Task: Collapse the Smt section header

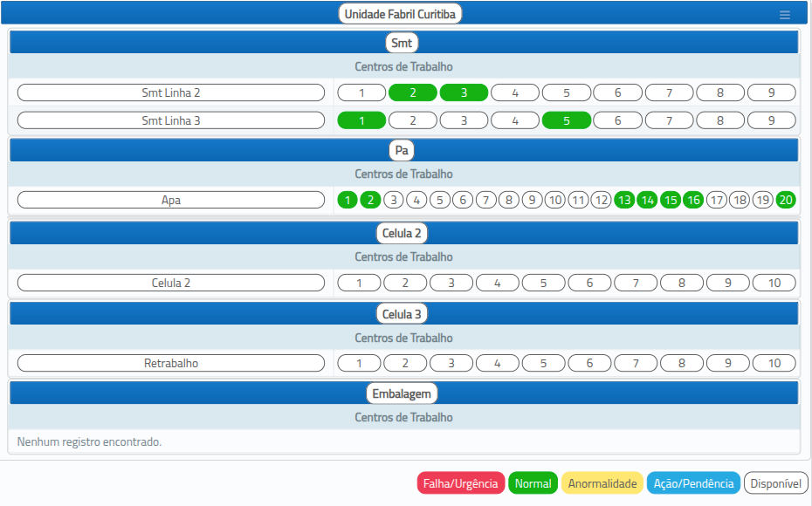Action: pyautogui.click(x=403, y=43)
